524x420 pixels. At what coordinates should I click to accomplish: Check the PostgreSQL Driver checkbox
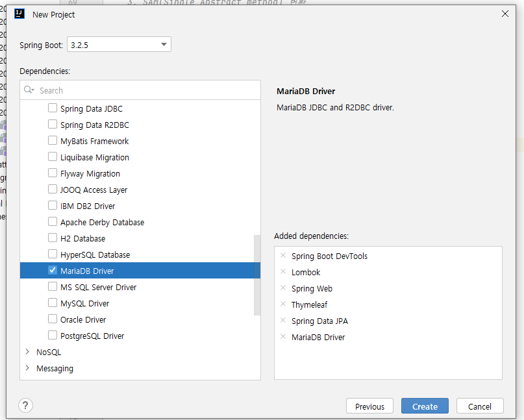coord(53,335)
